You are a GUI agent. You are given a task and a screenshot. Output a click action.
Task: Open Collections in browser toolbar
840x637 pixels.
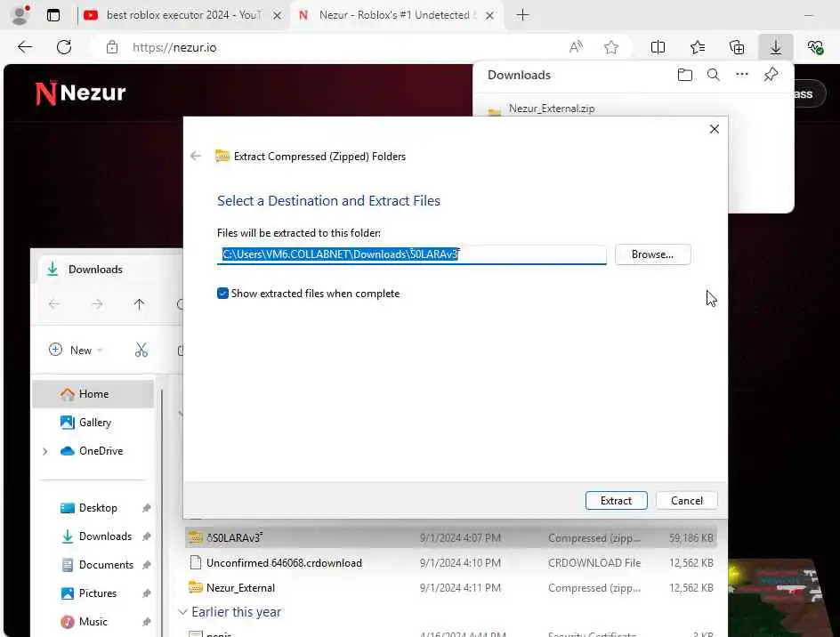pos(737,47)
